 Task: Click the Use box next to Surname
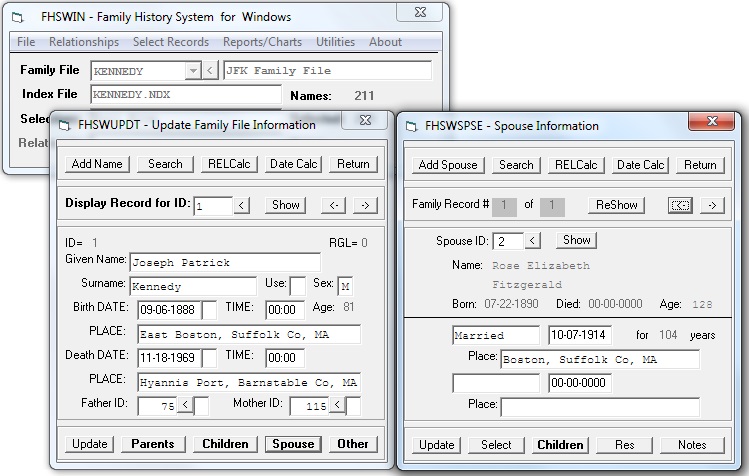298,286
